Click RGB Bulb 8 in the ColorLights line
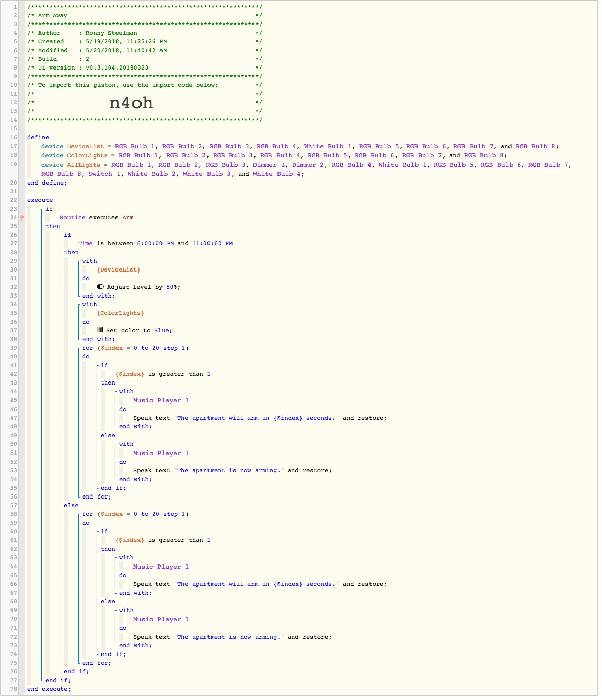Image resolution: width=602 pixels, height=700 pixels. click(x=484, y=155)
